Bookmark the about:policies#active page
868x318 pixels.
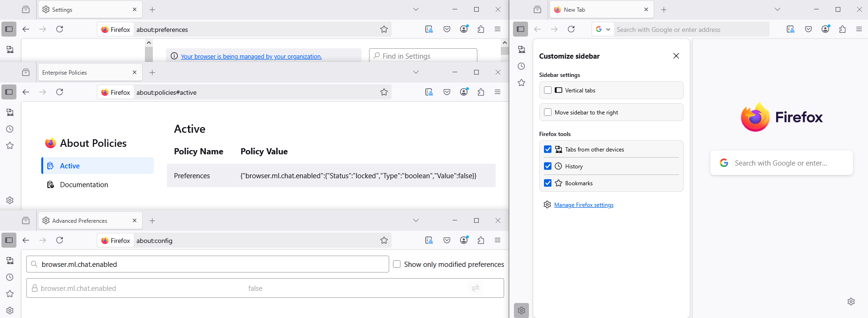pyautogui.click(x=384, y=92)
